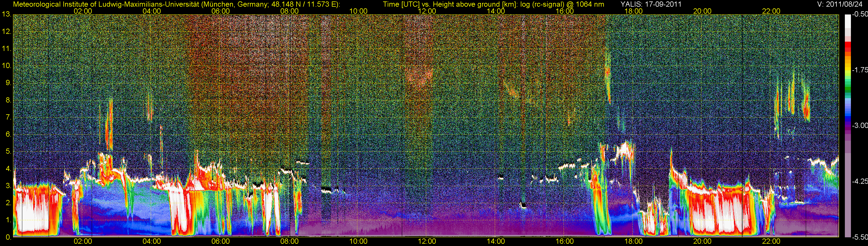Click the "11." height axis label
Viewport: 868px width, 246px height.
[x=7, y=49]
